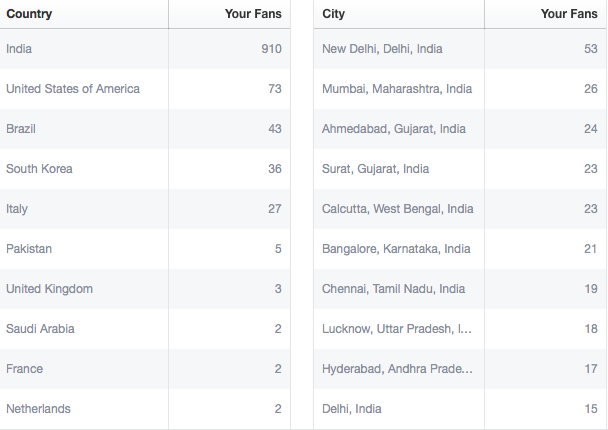Click the Italy country row
The height and width of the screenshot is (430, 608).
(145, 209)
